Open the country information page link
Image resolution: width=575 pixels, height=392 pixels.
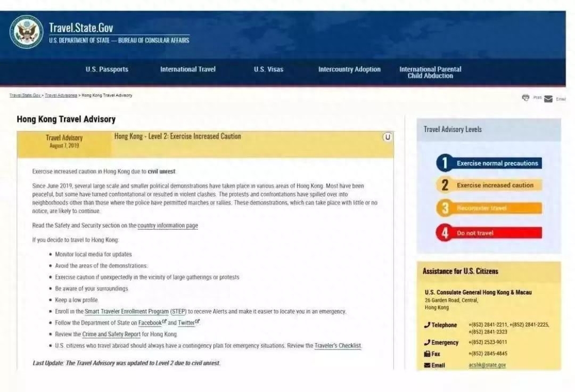tap(168, 226)
